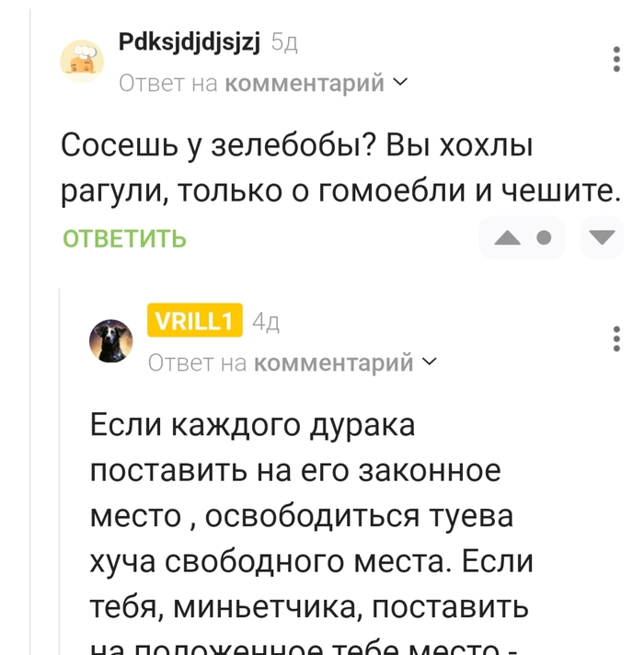
Task: Expand chevron beside VRILL1's 'Ответ на комментарий'
Action: coord(429,362)
